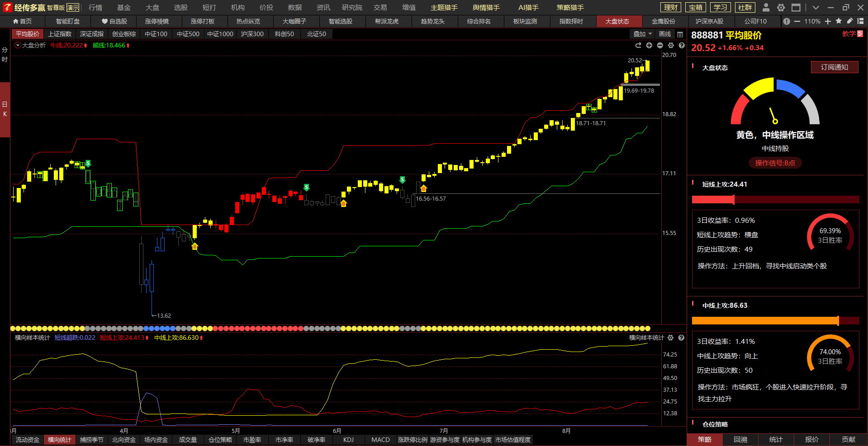This screenshot has height=446, width=868.
Task: Select the 北证50 index tab
Action: pyautogui.click(x=316, y=34)
